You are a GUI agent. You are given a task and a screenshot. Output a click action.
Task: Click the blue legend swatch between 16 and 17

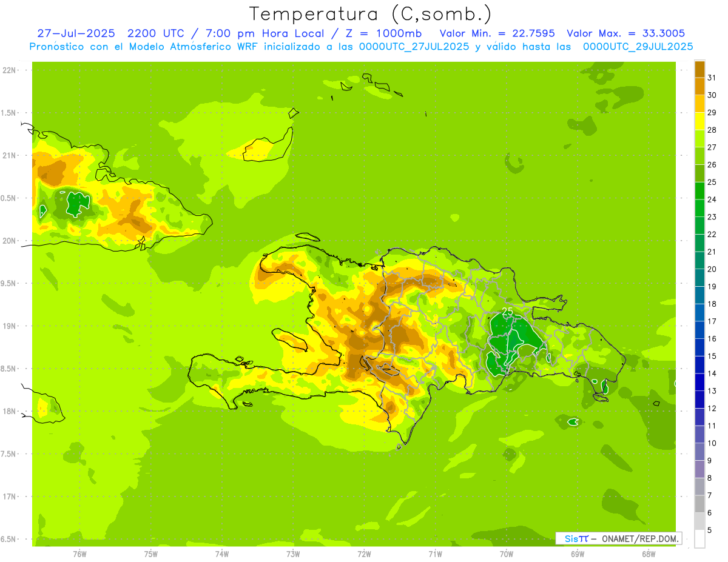click(699, 330)
